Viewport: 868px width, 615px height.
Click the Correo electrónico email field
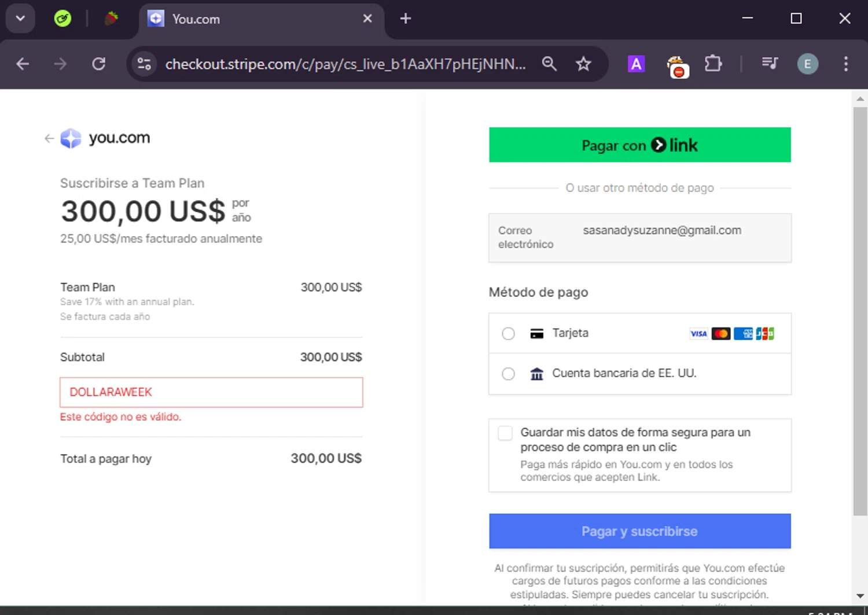coord(640,238)
